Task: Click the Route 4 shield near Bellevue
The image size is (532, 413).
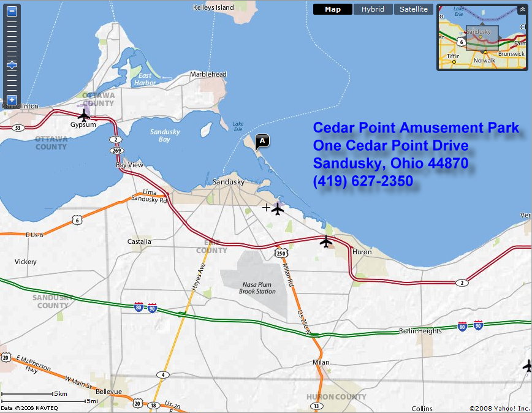Action: tap(162, 374)
